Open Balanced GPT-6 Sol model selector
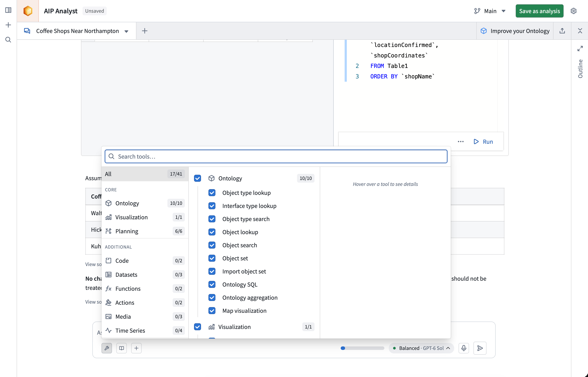 coord(421,348)
